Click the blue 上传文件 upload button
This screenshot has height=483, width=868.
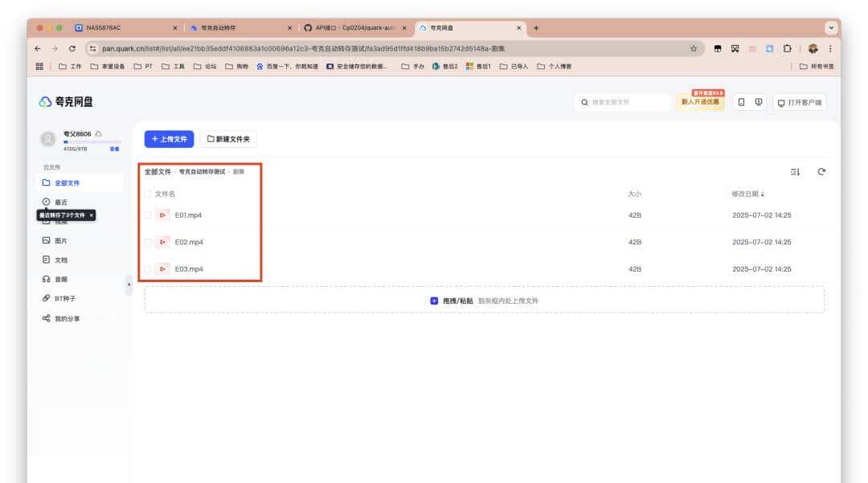tap(169, 139)
